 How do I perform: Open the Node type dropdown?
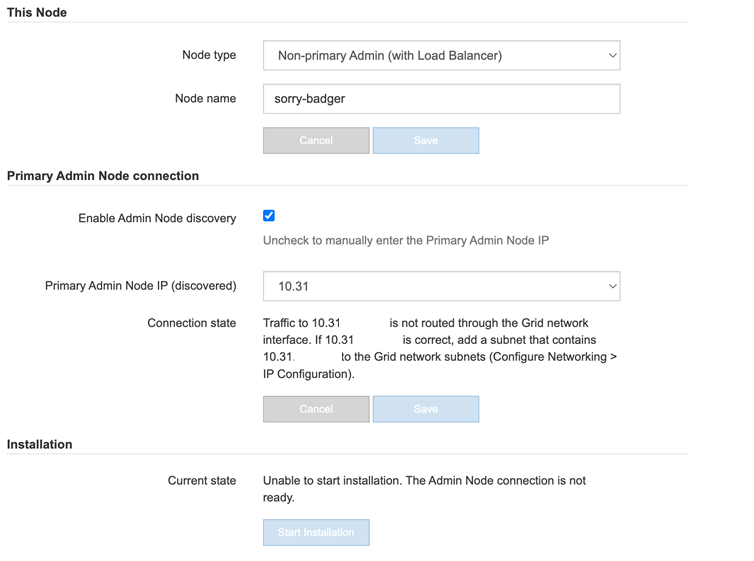(x=441, y=55)
